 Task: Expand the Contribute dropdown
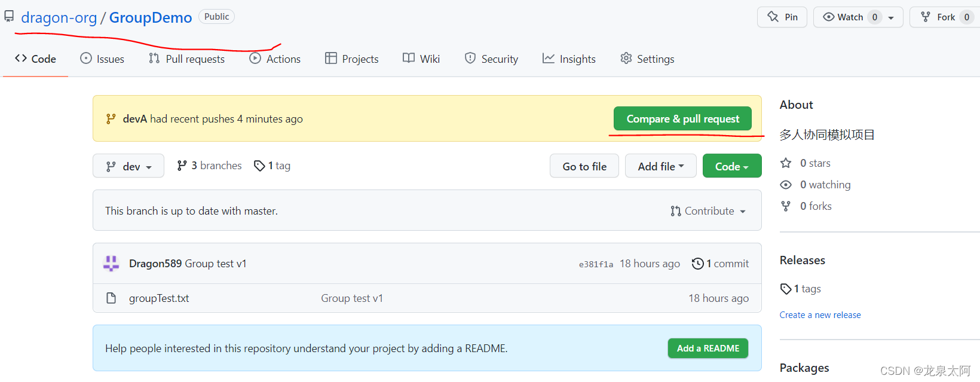point(708,211)
